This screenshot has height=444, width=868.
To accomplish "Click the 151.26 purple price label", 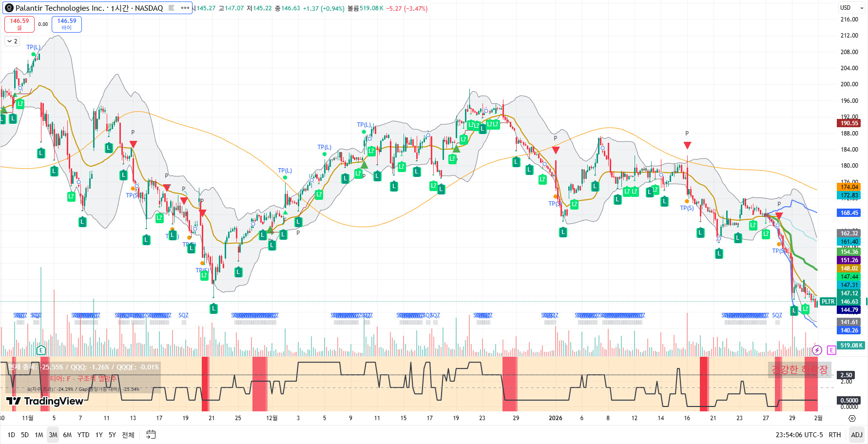I will tap(849, 260).
